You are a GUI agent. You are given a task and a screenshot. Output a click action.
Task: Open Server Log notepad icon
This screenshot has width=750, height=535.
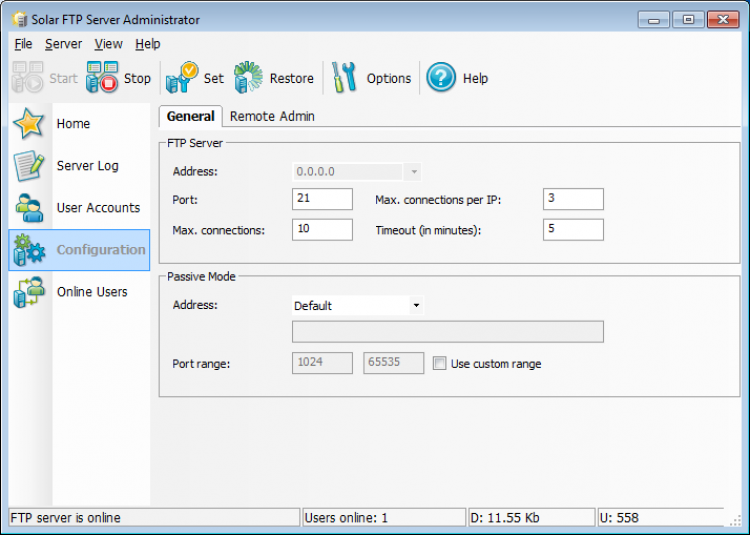[x=29, y=165]
